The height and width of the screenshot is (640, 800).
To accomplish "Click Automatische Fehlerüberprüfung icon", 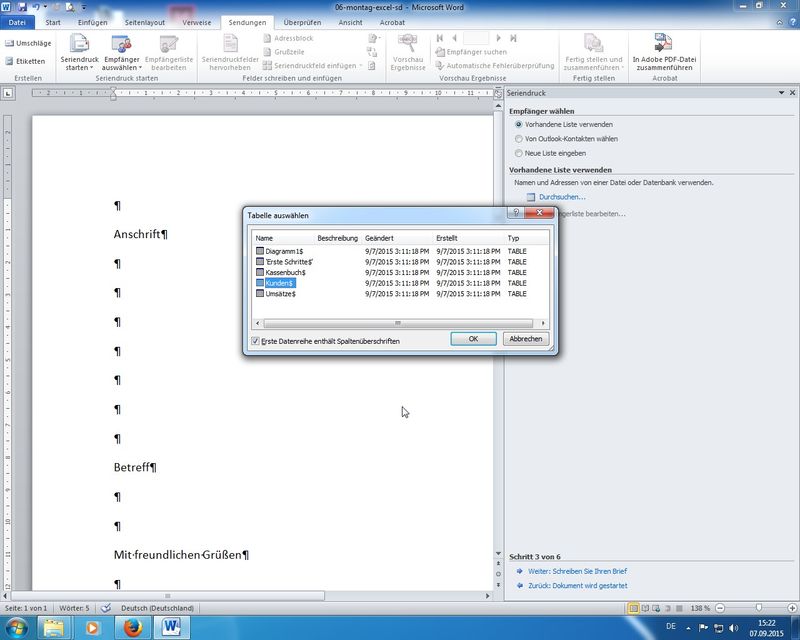I will pos(440,65).
